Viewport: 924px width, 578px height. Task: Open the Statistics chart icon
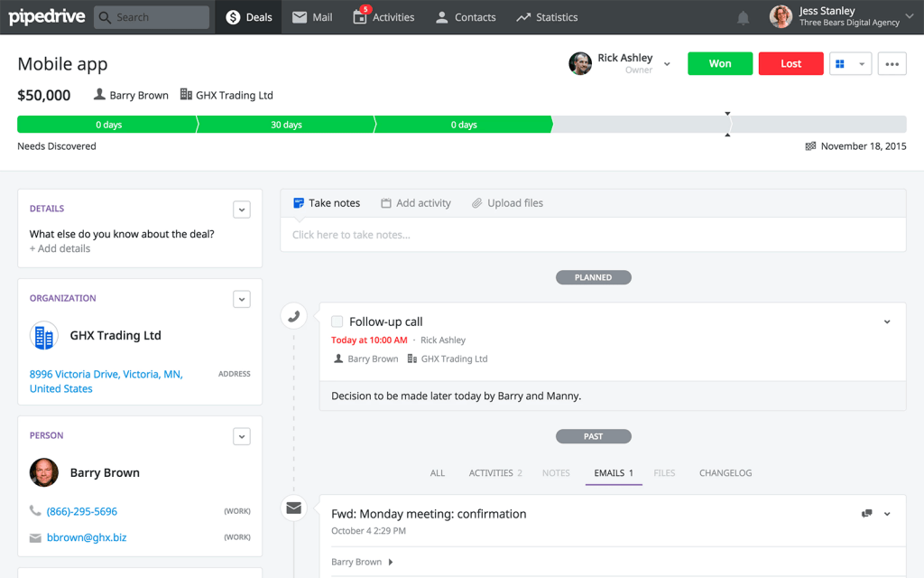point(523,16)
